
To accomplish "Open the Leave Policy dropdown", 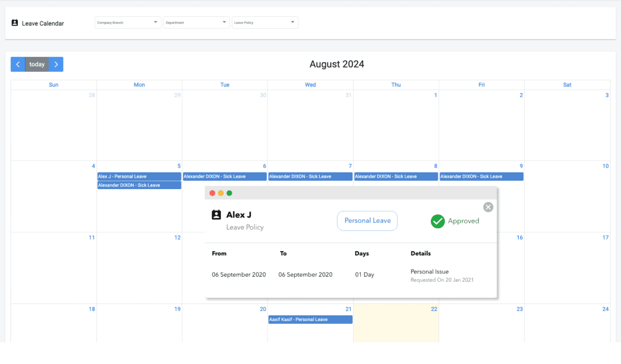I will click(x=265, y=22).
